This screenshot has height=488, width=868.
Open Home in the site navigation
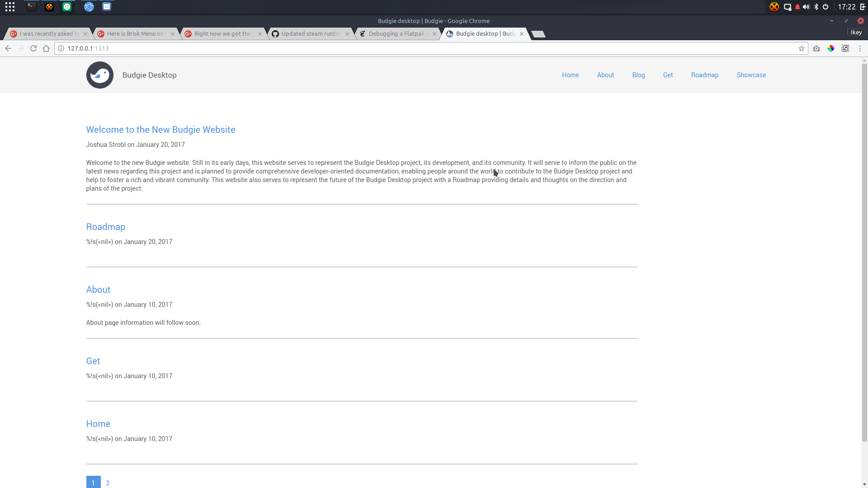pyautogui.click(x=570, y=75)
